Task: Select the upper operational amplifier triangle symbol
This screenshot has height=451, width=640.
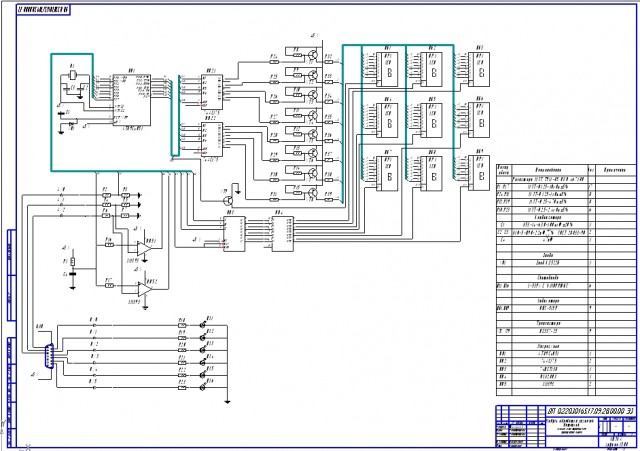Action: [143, 249]
